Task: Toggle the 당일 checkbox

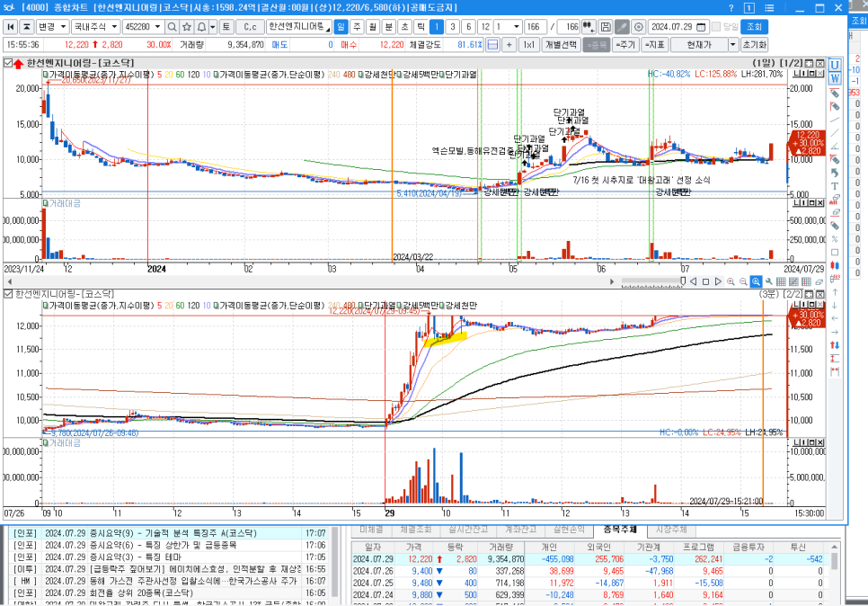Action: [x=716, y=27]
